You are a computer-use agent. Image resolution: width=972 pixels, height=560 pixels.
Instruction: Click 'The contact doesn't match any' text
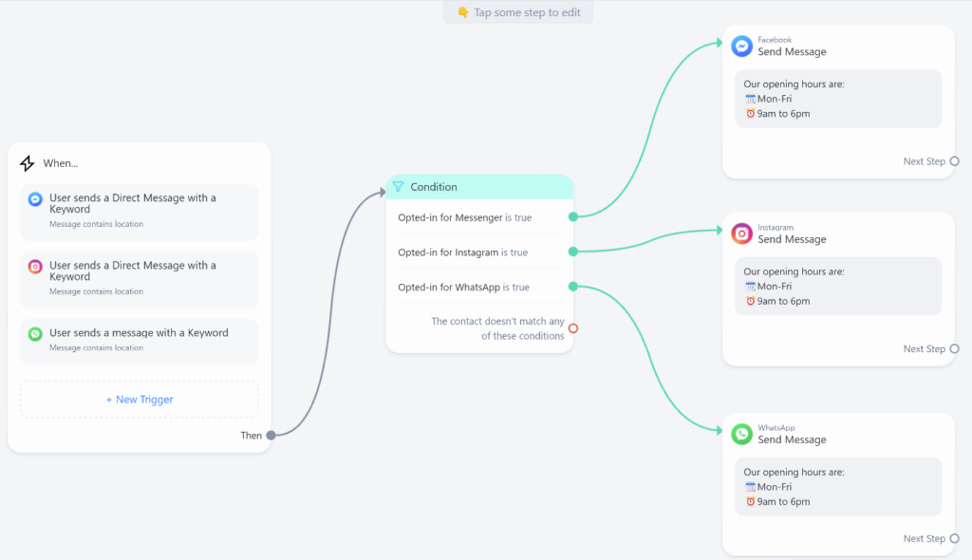click(497, 321)
